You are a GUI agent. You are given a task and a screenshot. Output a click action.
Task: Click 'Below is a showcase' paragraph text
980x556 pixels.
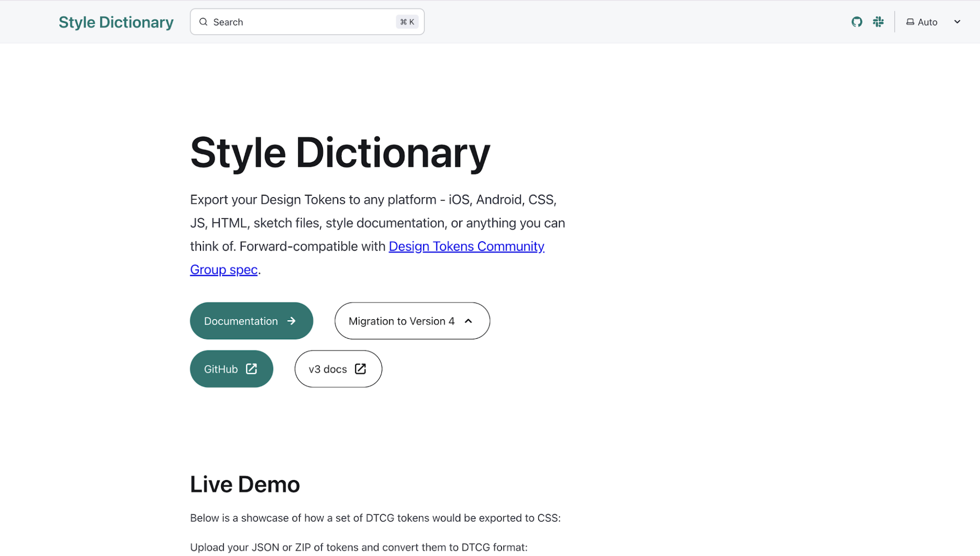[x=376, y=518]
